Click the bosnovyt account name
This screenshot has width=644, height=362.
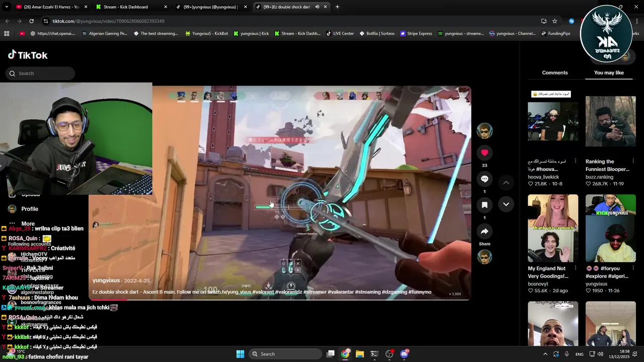[538, 284]
